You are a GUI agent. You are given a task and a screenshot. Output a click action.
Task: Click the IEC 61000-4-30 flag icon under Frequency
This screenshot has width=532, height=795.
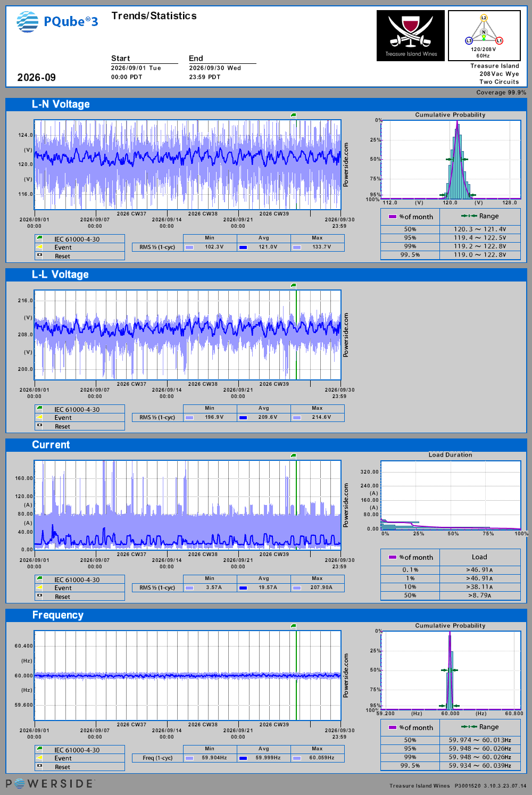click(39, 749)
